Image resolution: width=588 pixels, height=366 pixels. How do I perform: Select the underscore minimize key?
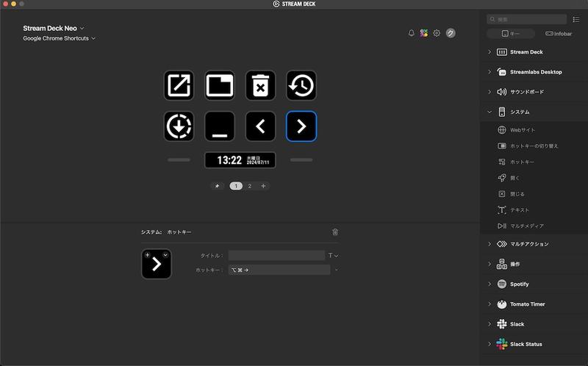point(220,126)
